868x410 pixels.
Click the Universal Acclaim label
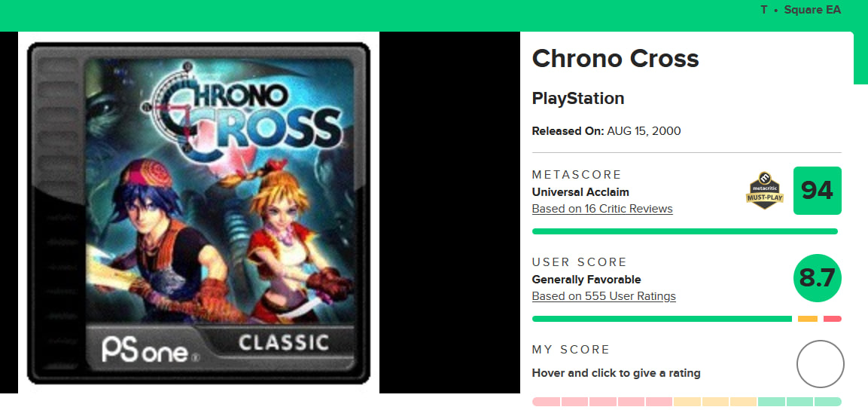(x=580, y=191)
